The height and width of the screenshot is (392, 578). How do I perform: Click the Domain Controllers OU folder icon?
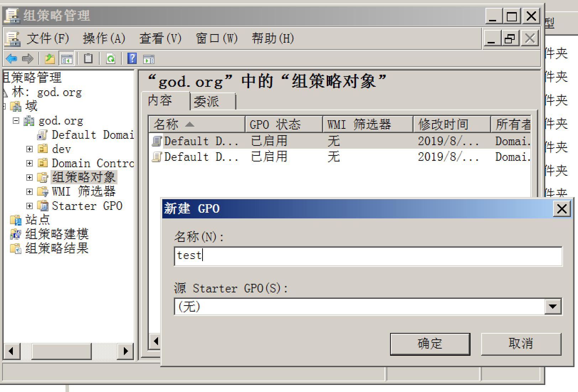[x=42, y=163]
